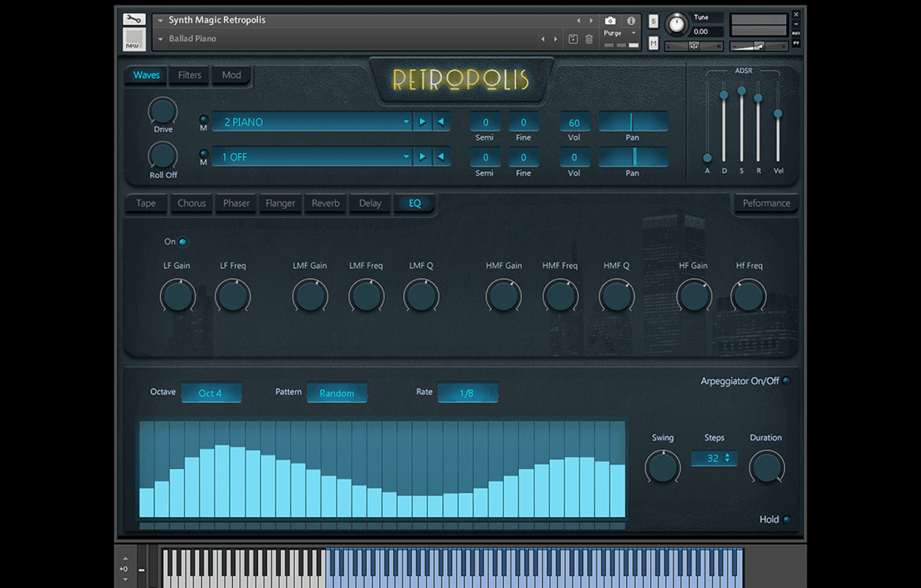The image size is (921, 588).
Task: Select next Ballad Piano snapshot arrow
Action: pyautogui.click(x=555, y=39)
